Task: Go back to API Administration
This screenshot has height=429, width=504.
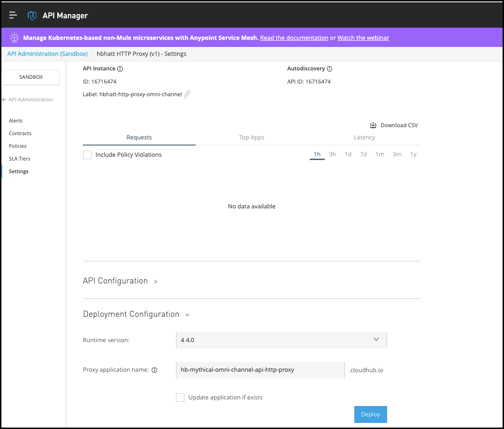Action: tap(31, 100)
